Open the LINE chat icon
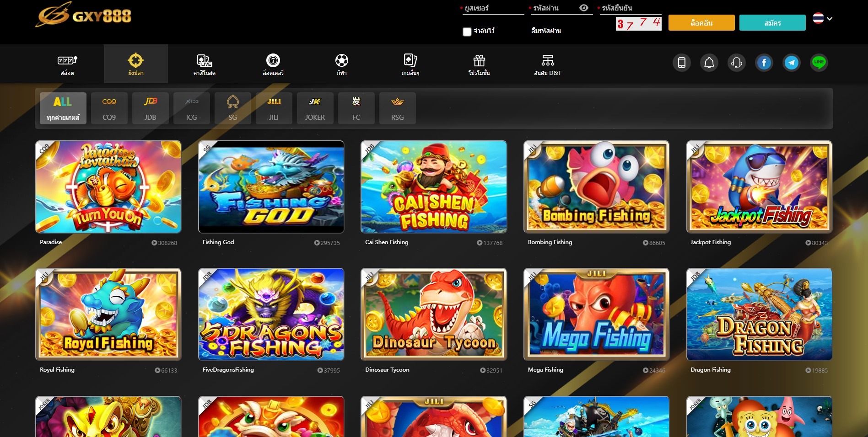The height and width of the screenshot is (437, 868). tap(819, 63)
